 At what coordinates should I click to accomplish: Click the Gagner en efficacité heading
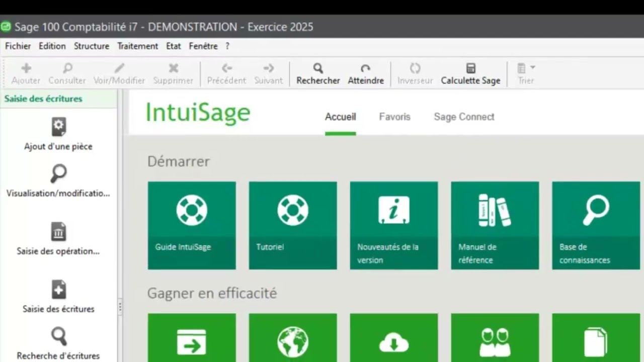tap(212, 293)
